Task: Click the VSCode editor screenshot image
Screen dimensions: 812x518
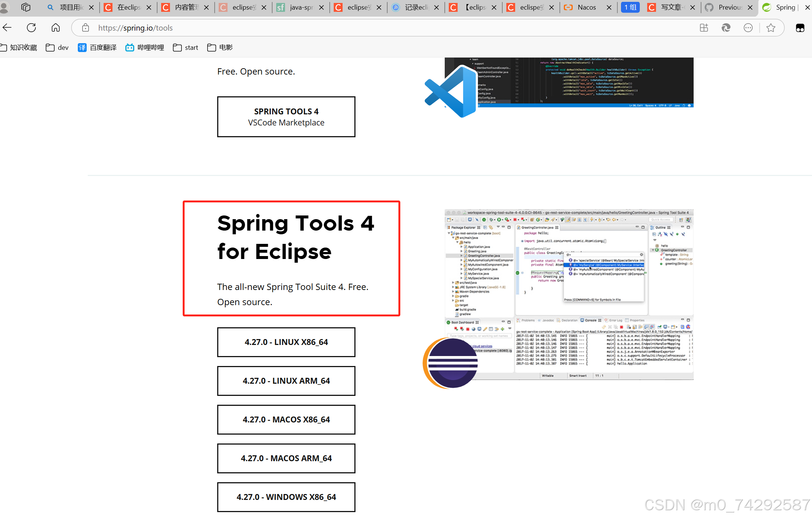Action: 569,82
